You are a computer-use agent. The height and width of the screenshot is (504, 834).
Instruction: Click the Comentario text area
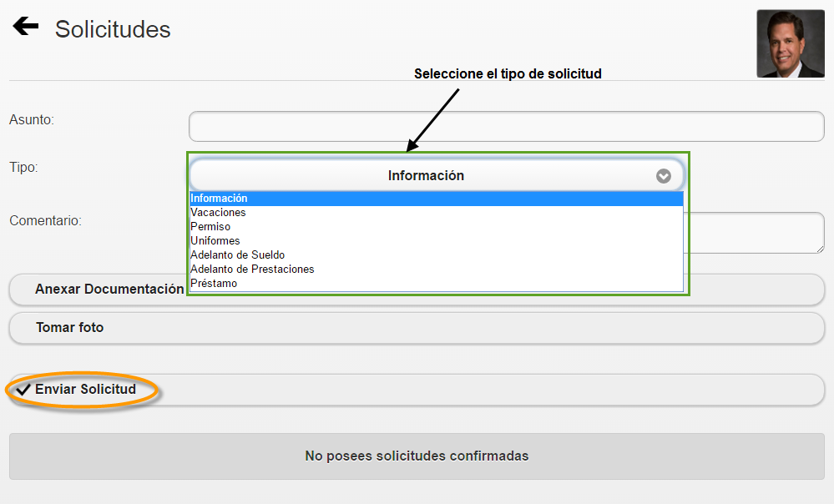pos(751,233)
